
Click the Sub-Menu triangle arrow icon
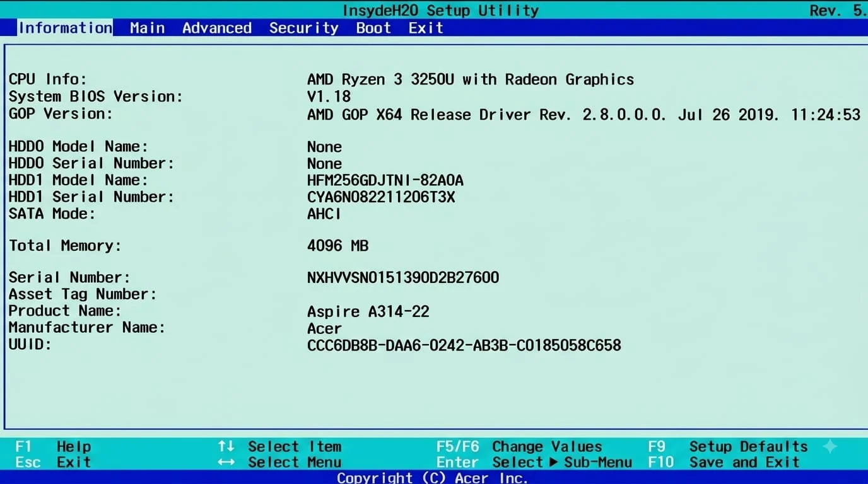coord(553,462)
